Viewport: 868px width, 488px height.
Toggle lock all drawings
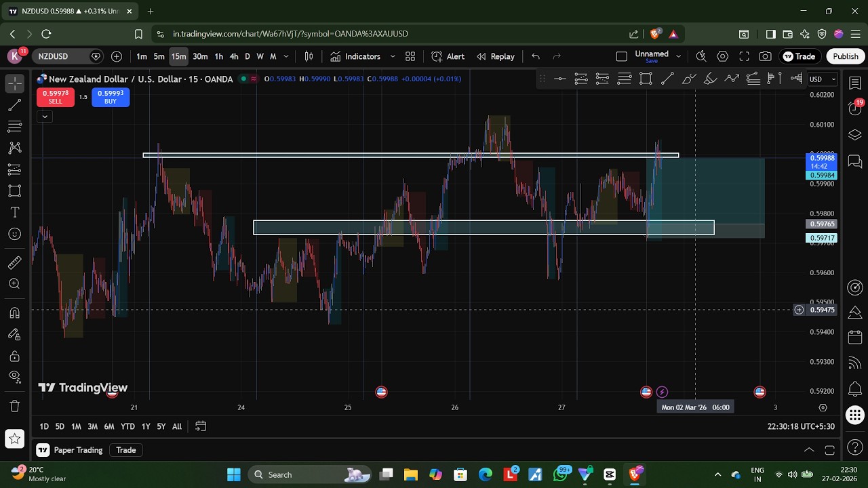(x=14, y=356)
